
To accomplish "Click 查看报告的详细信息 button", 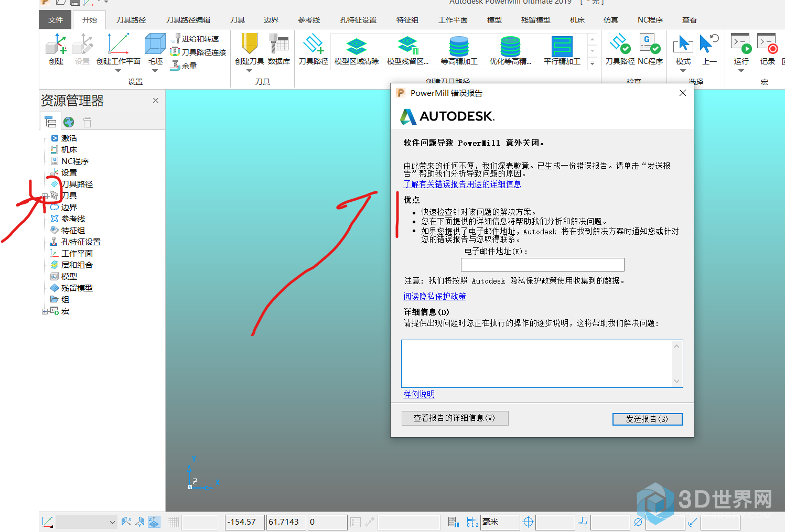I will [455, 418].
